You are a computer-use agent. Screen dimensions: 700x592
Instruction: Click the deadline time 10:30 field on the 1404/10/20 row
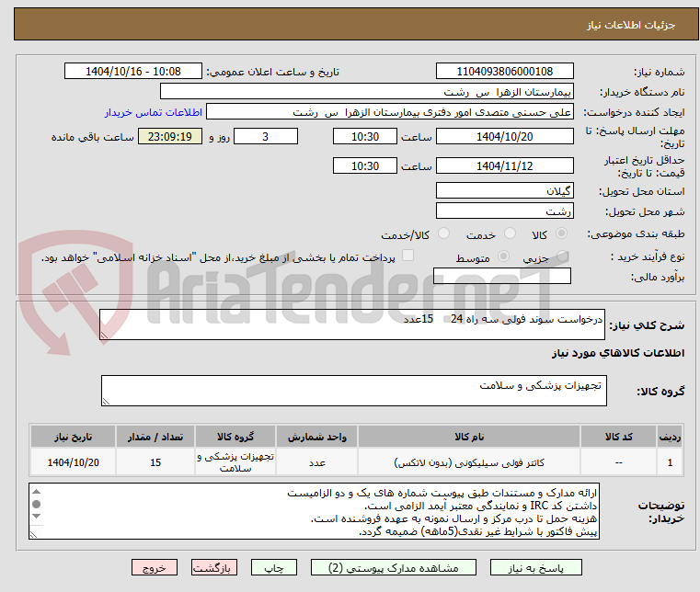[365, 136]
